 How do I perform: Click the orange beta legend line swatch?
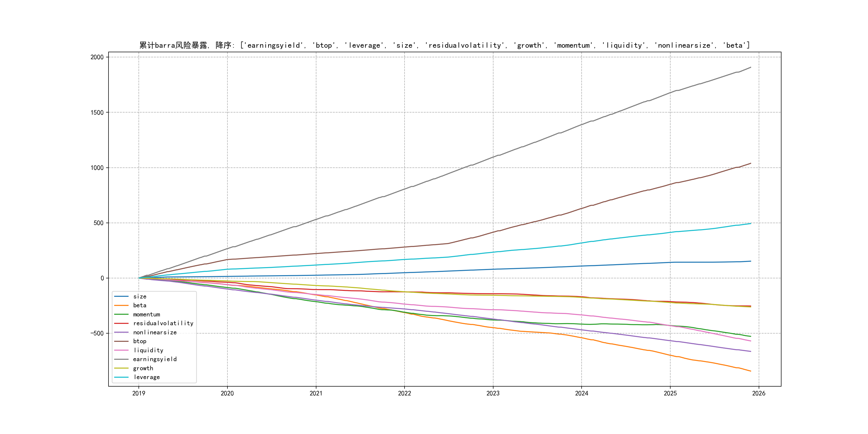click(121, 305)
